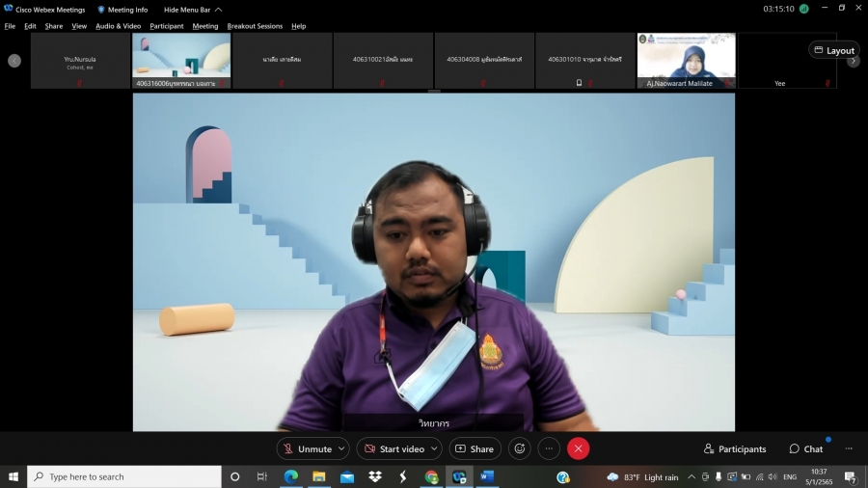This screenshot has width=868, height=488.
Task: Open the Audio & Video menu
Action: coord(118,26)
